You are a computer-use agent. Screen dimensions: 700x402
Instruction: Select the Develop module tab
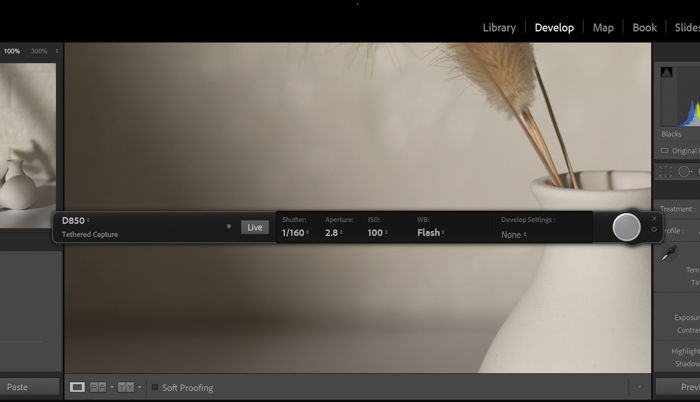[554, 28]
